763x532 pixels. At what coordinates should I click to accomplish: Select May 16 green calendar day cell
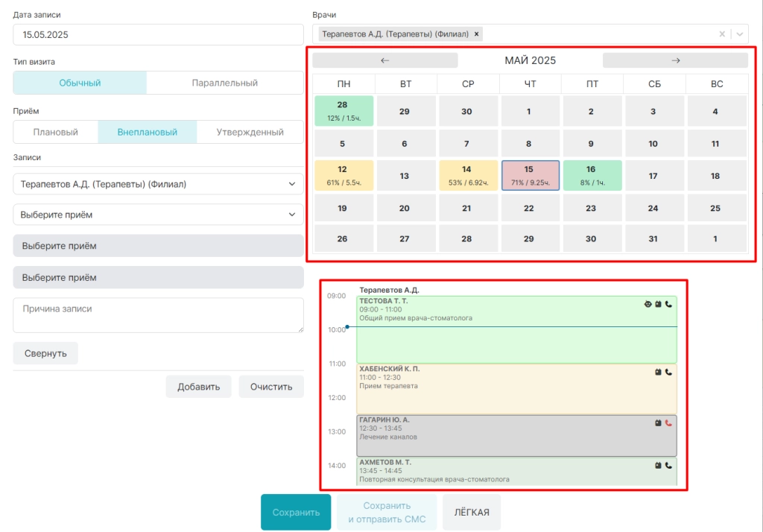pos(592,175)
